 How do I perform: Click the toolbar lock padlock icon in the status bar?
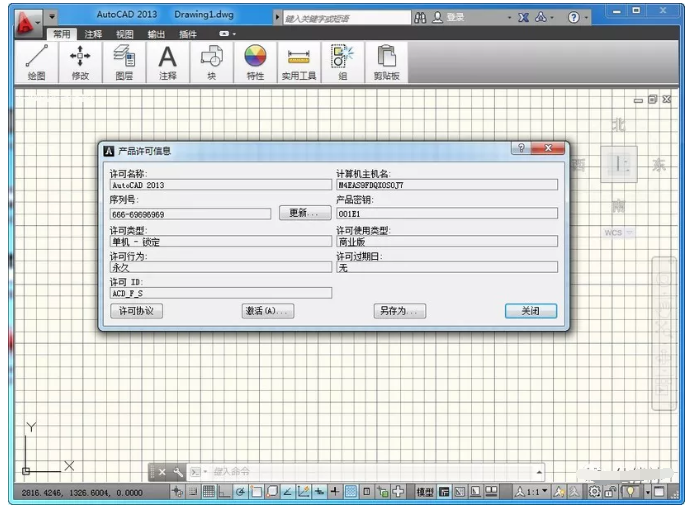click(x=610, y=491)
